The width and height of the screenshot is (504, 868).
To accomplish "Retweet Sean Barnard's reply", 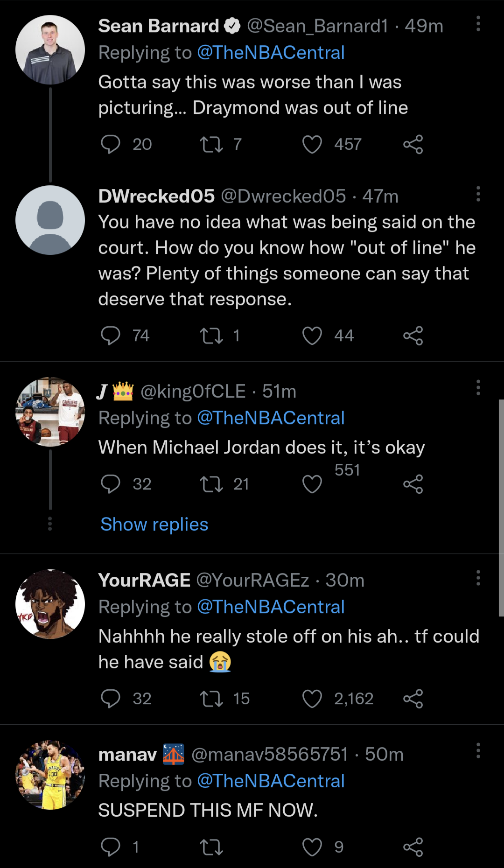I will coord(211,144).
